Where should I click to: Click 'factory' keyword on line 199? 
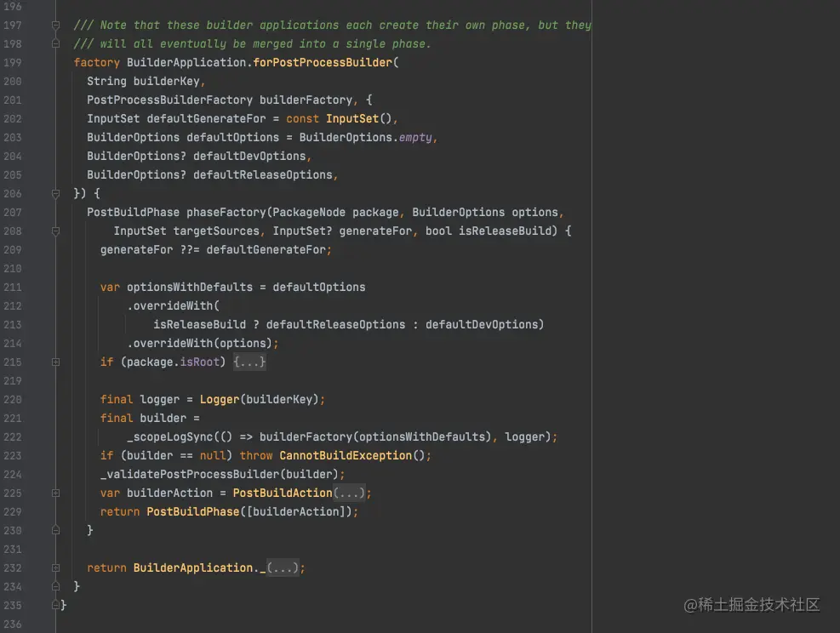tap(97, 63)
